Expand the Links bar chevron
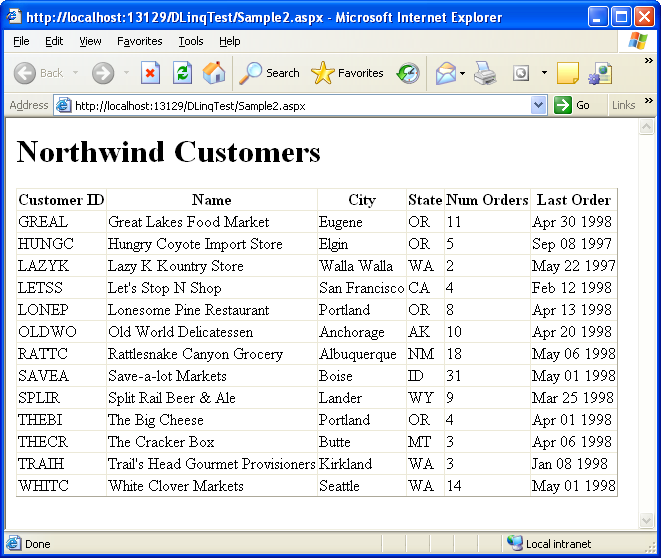Screen dimensions: 661x558 [x=649, y=100]
